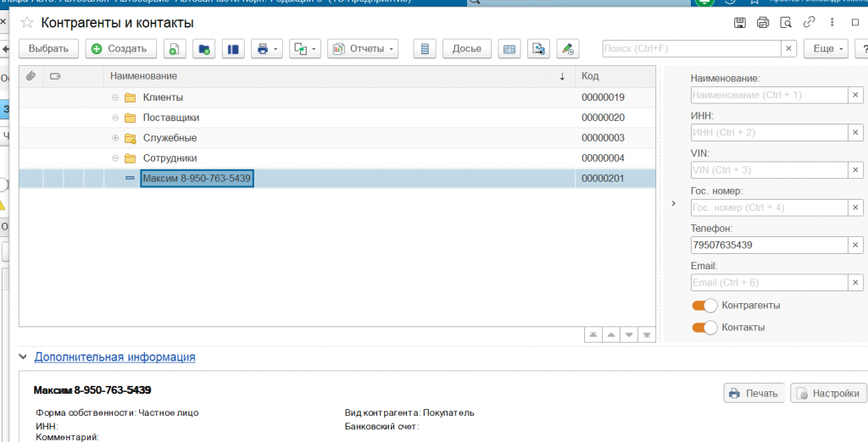Expand the Служебные folder
This screenshot has height=442, width=868.
coord(115,138)
